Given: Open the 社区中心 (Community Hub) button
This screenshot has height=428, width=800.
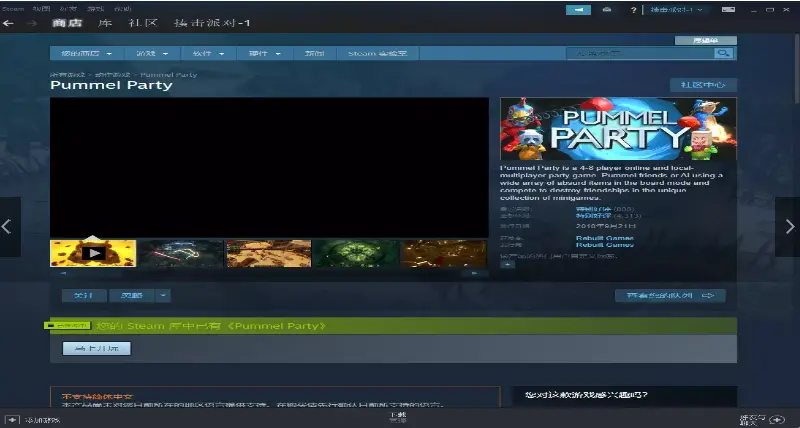Looking at the screenshot, I should (x=704, y=85).
